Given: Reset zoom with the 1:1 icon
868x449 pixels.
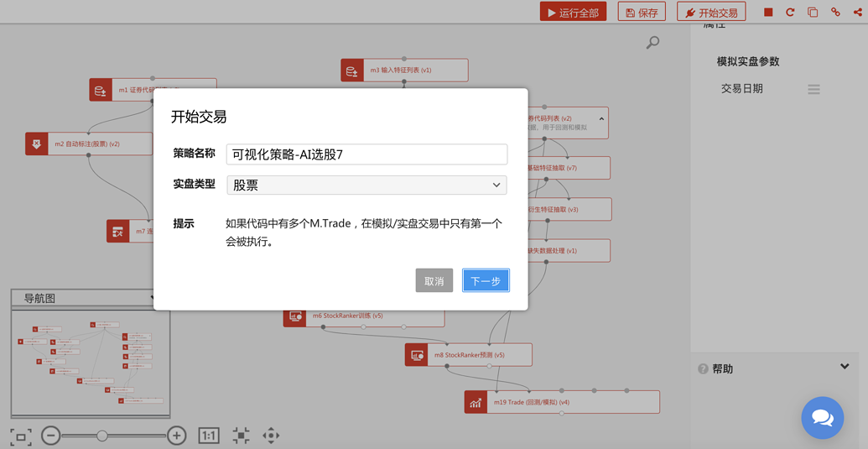Looking at the screenshot, I should pyautogui.click(x=209, y=436).
